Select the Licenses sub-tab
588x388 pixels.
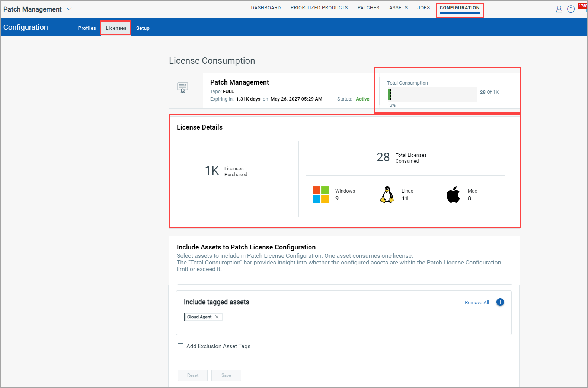pos(116,28)
